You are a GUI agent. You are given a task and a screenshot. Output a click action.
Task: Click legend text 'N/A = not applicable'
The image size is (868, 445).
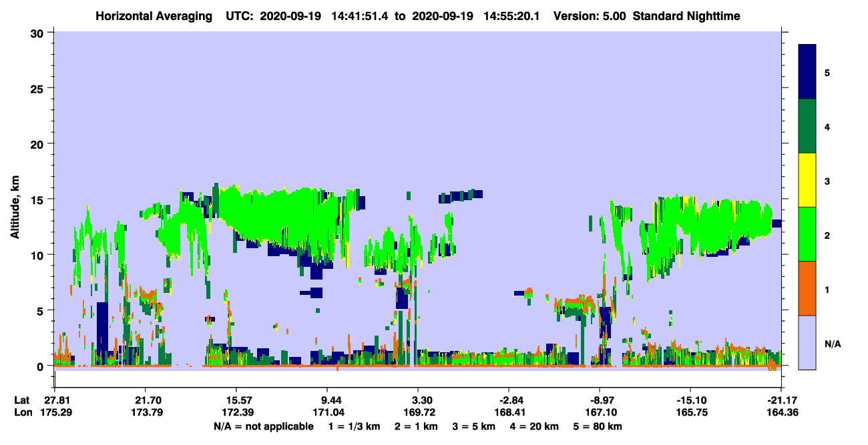coord(263,426)
